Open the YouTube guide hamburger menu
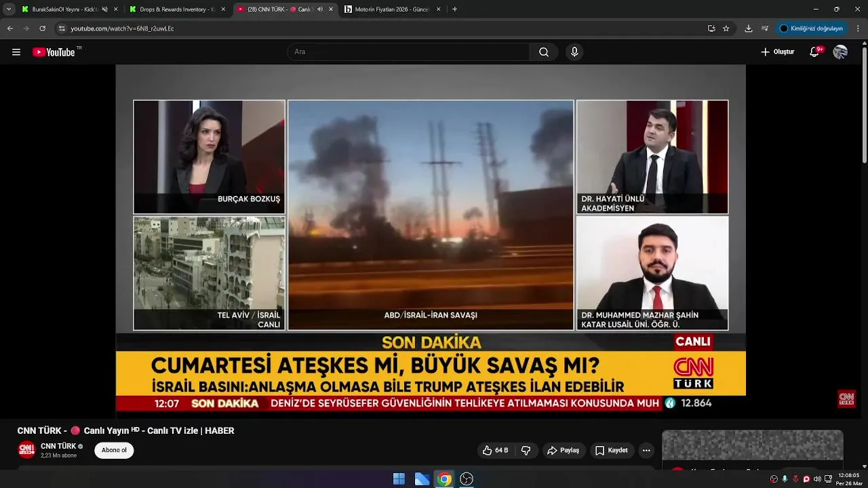 tap(16, 52)
